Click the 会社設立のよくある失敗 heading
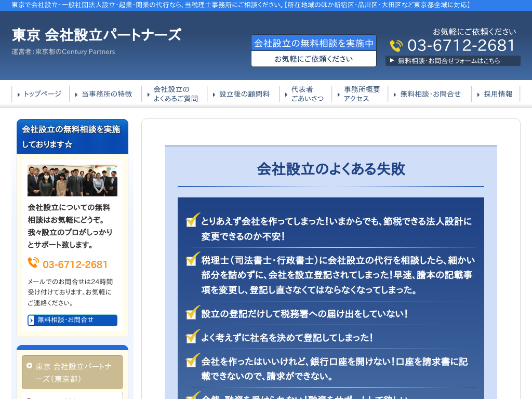 (331, 169)
